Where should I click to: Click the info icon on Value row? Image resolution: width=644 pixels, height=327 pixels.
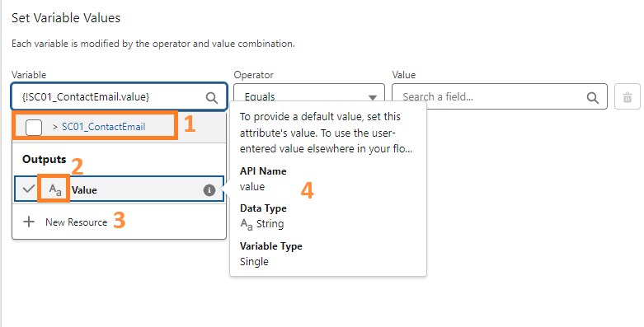click(209, 190)
